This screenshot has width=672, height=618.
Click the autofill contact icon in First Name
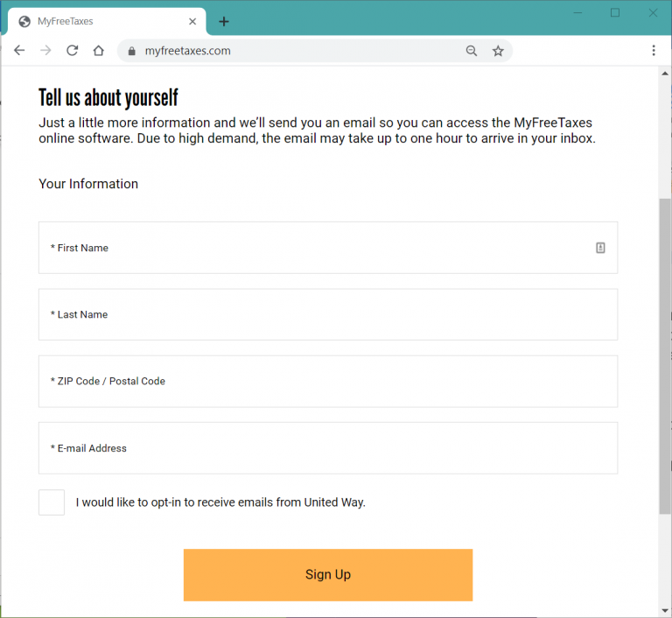coord(600,248)
